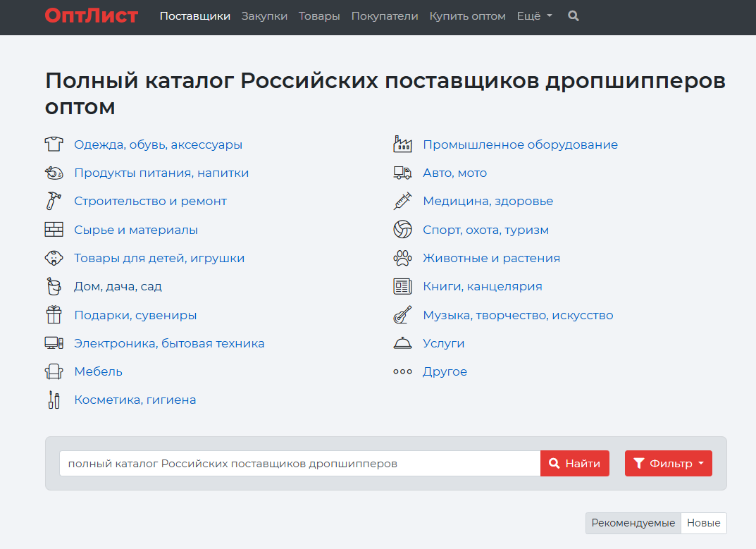Click the gift box icon for Подарки, сувениры
The image size is (756, 549).
pos(54,314)
